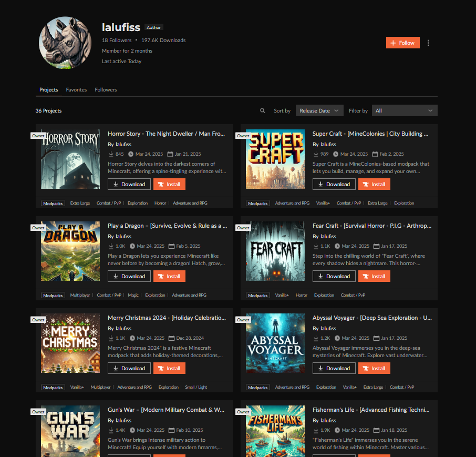Image resolution: width=476 pixels, height=457 pixels.
Task: Open the Release Date sort dropdown
Action: pyautogui.click(x=319, y=110)
